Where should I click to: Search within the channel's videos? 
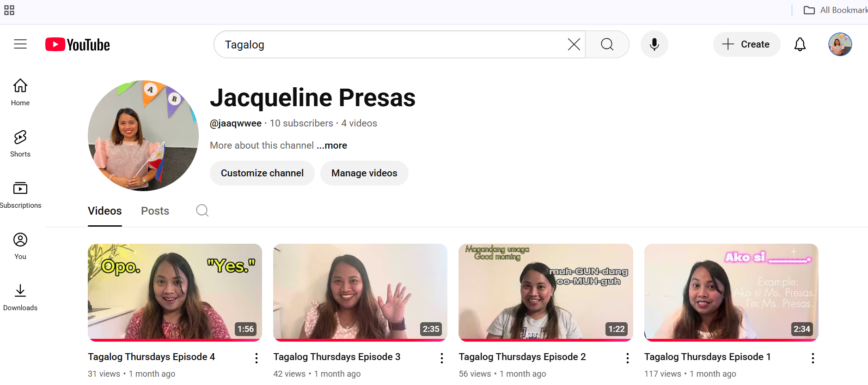pos(202,211)
